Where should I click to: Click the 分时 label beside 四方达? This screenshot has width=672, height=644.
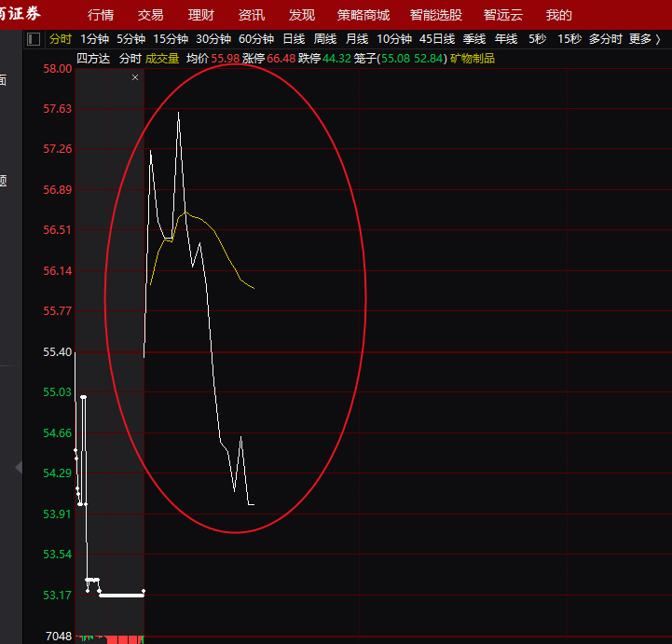[x=130, y=59]
